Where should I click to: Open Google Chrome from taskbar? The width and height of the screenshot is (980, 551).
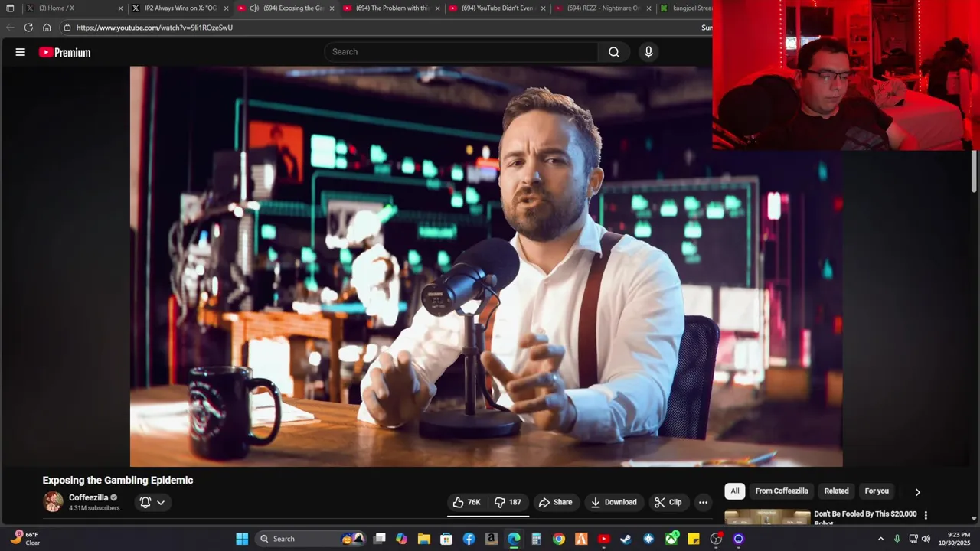click(559, 539)
